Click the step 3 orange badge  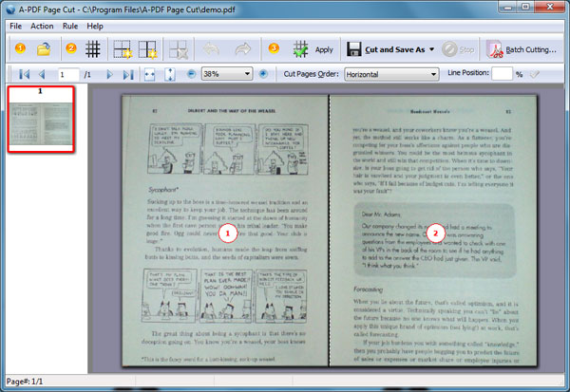274,48
